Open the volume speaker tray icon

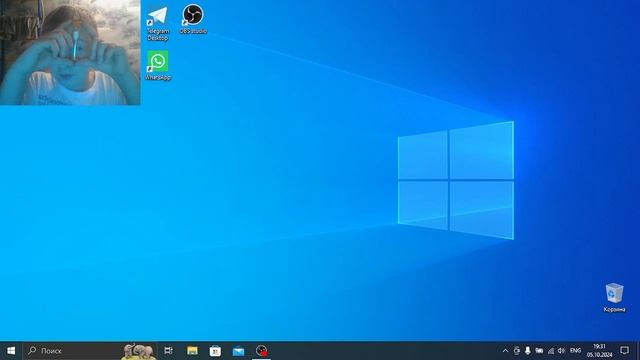pos(562,351)
